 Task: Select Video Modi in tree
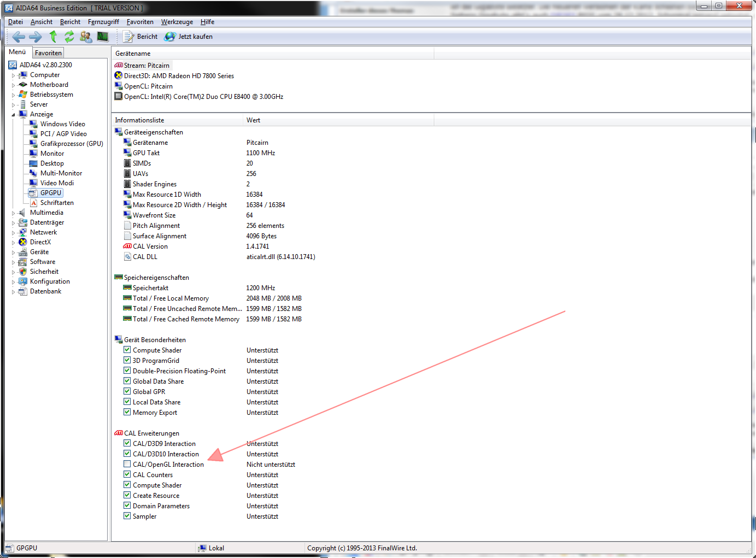pos(57,183)
